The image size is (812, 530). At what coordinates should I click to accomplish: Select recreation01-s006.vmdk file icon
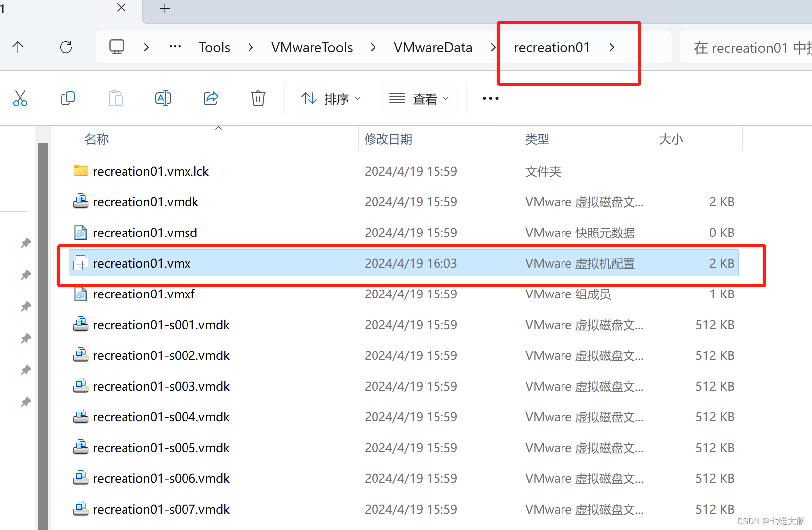[x=81, y=478]
